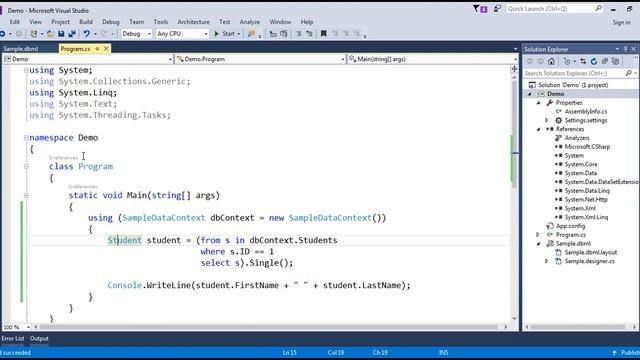Click the feedback icon beside Quick Launch
Screen dimensions: 640x360
click(497, 9)
